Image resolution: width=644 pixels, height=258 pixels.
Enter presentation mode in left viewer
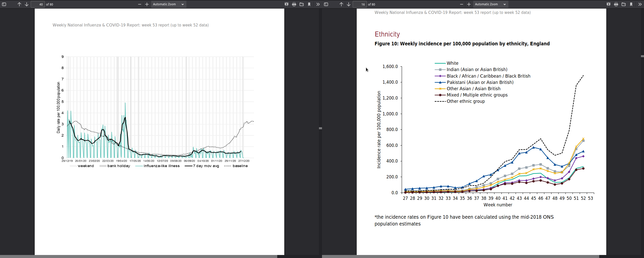(x=287, y=4)
